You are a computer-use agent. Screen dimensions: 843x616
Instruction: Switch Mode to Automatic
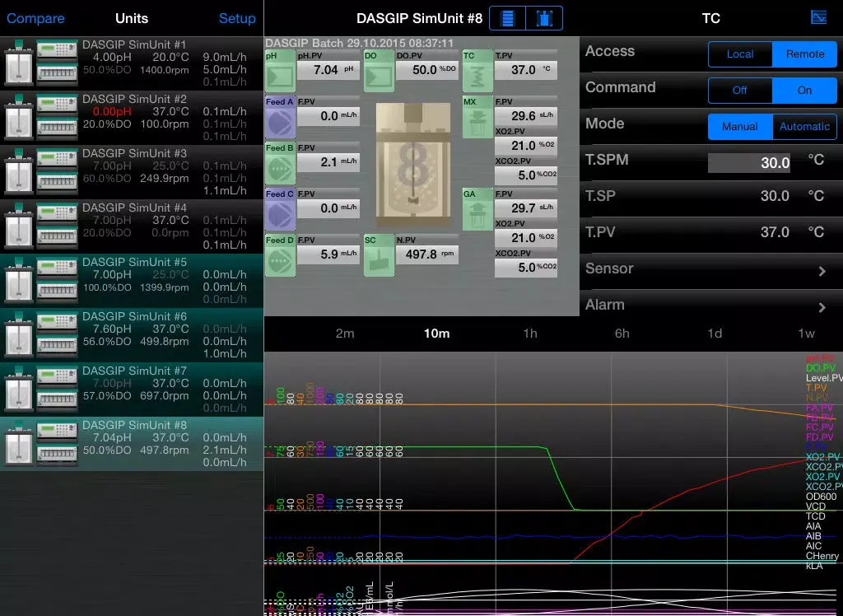point(804,127)
